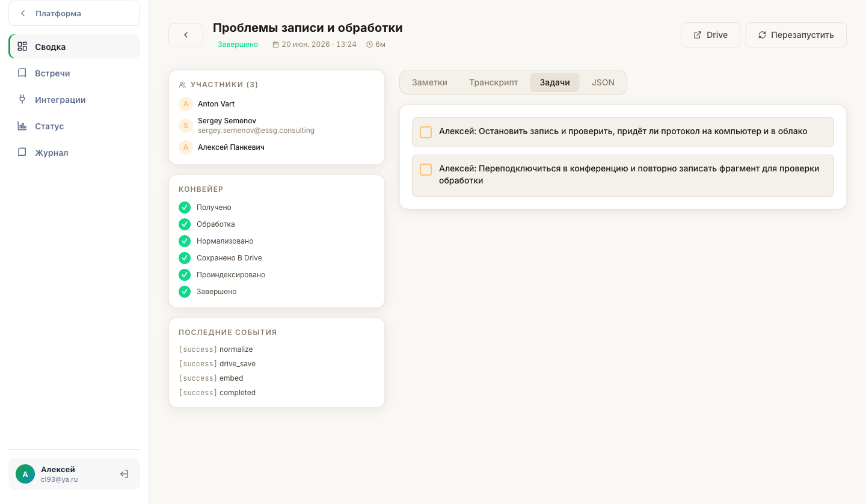Select the Задачи tab
Image resolution: width=866 pixels, height=504 pixels.
[554, 82]
